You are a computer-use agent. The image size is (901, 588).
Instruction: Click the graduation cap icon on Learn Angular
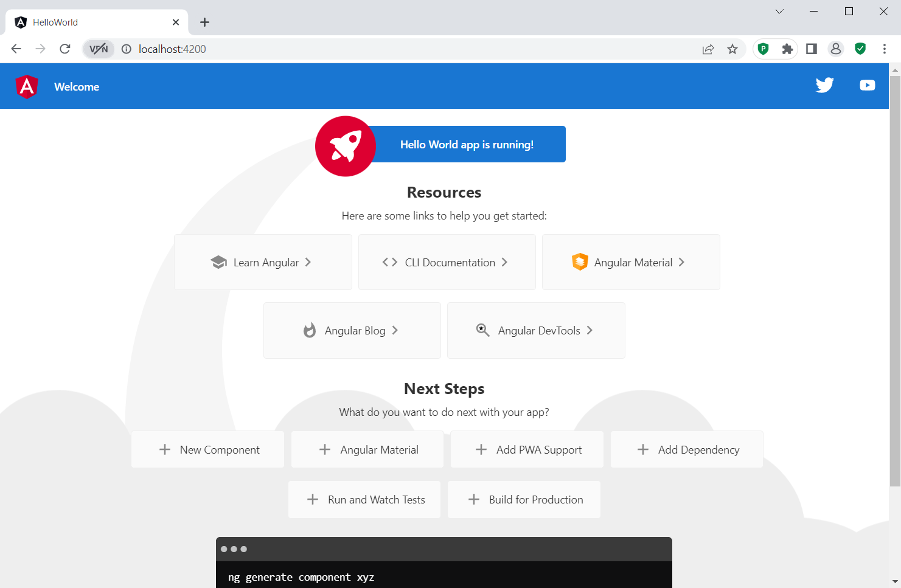(218, 262)
